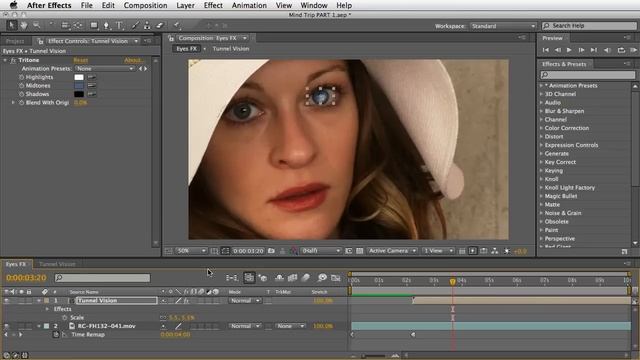The image size is (640, 360).
Task: Select the Clone Stamp tool
Action: (147, 25)
